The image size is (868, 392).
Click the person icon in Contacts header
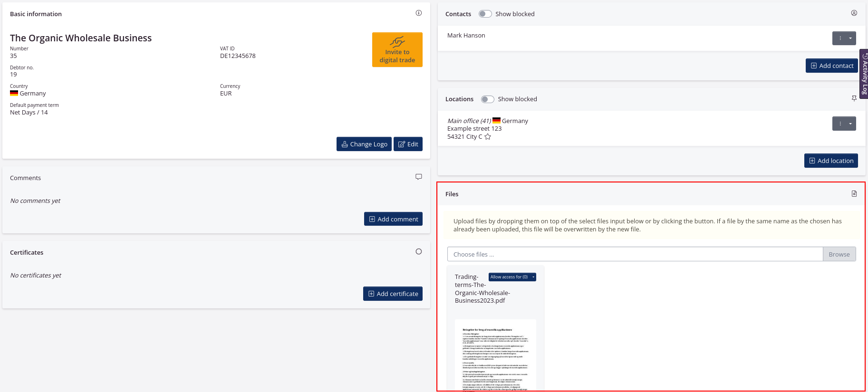[x=854, y=13]
